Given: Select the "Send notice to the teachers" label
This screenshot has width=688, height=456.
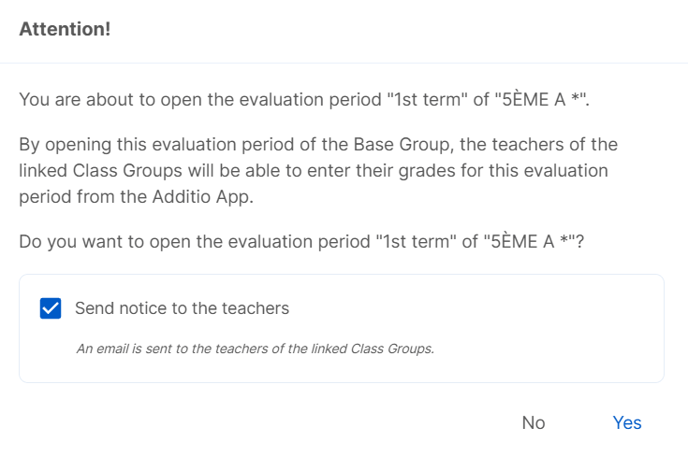Looking at the screenshot, I should coord(182,308).
